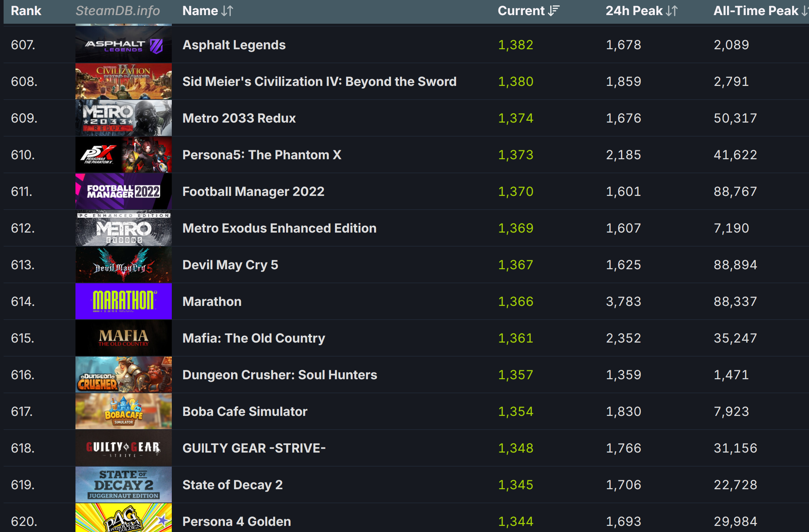The width and height of the screenshot is (809, 532).
Task: Open Metro Exodus Enhanced Edition link
Action: [x=280, y=228]
